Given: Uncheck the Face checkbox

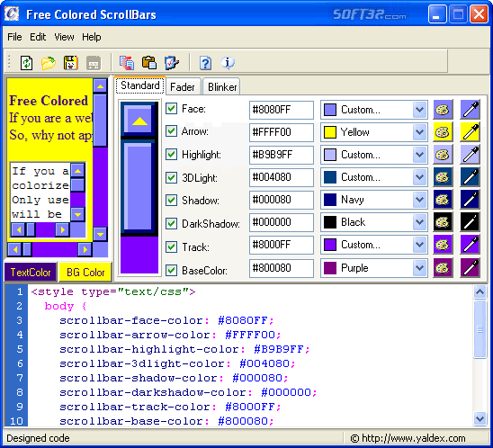Looking at the screenshot, I should coord(171,109).
